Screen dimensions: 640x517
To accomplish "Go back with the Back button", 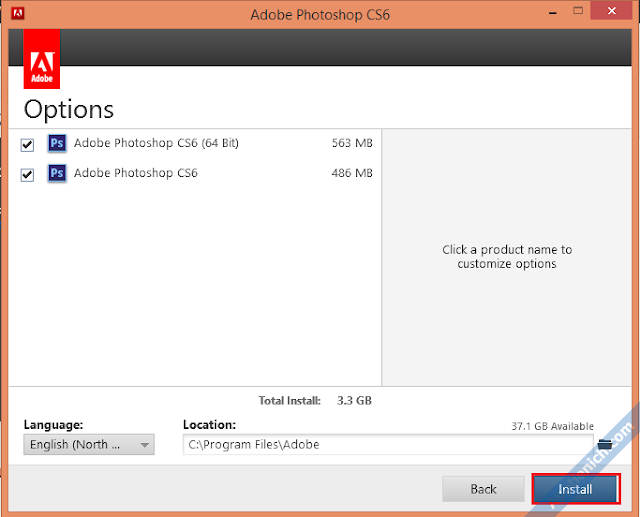I will point(483,489).
